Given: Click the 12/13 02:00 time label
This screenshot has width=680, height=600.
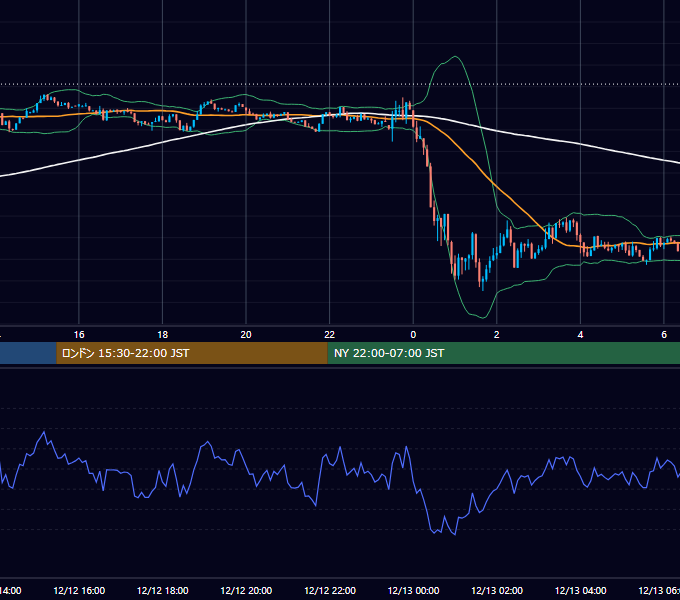Looking at the screenshot, I should click(497, 590).
